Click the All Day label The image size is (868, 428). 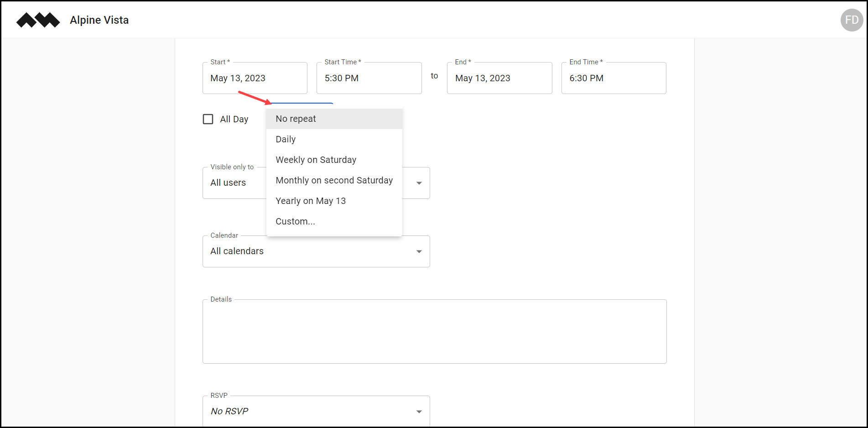tap(234, 119)
